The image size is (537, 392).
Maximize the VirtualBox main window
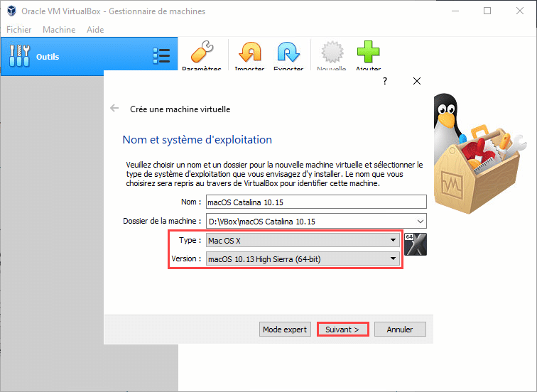487,11
